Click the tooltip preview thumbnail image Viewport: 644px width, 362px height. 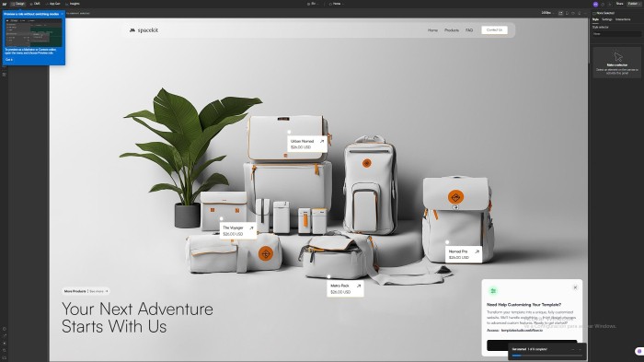pyautogui.click(x=33, y=32)
